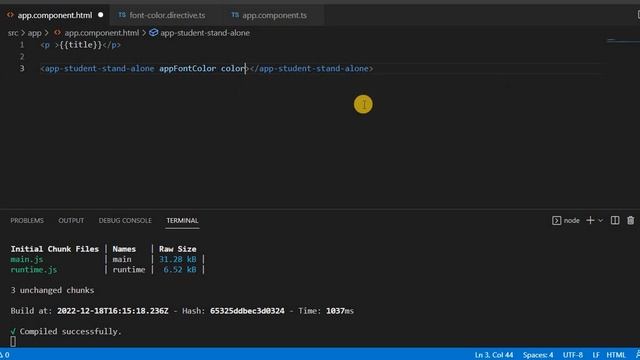
Task: Select the TERMINAL panel tab
Action: click(x=182, y=220)
